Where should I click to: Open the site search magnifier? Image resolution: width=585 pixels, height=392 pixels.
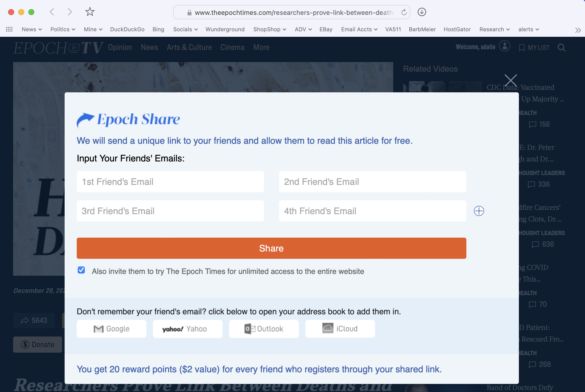coord(561,47)
